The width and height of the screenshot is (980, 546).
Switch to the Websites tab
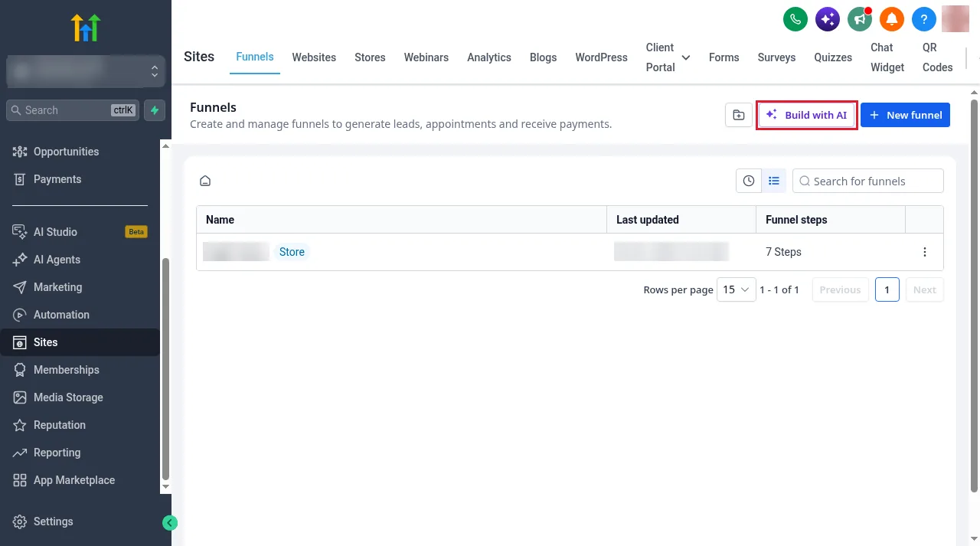pyautogui.click(x=314, y=57)
